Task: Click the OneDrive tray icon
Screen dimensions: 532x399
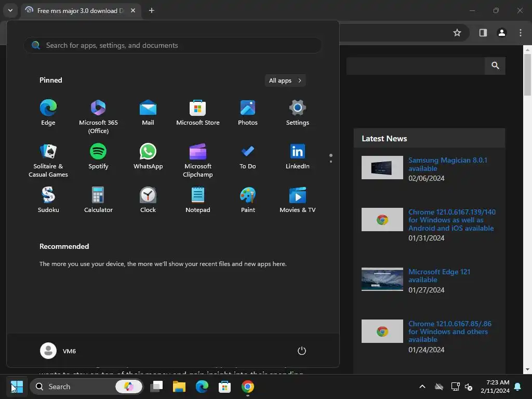Action: 439,387
